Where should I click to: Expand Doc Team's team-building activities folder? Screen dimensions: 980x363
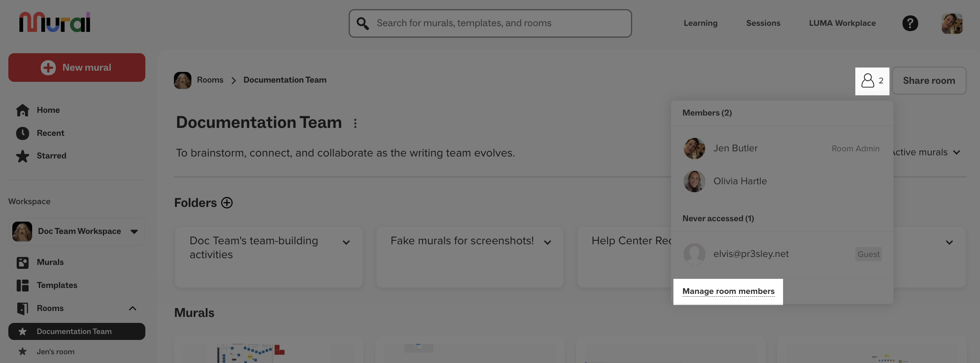click(x=346, y=242)
